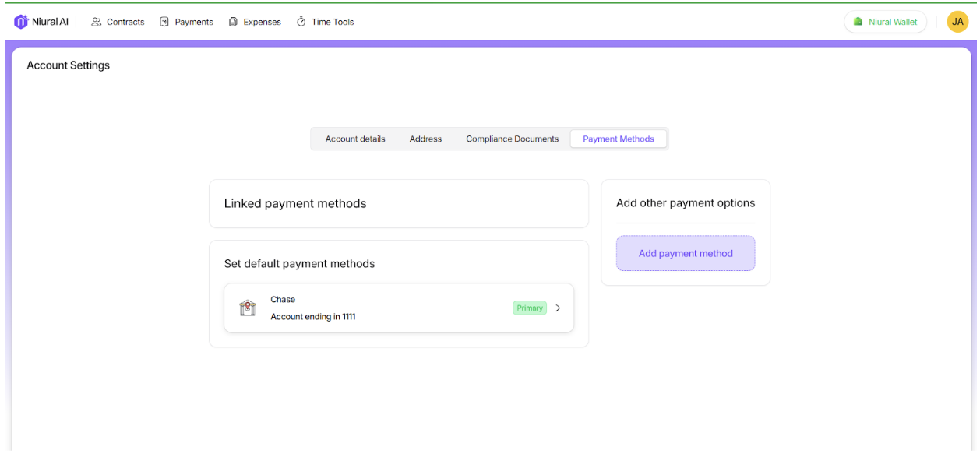980x475 pixels.
Task: Click the Niural AI logo icon
Action: click(21, 22)
